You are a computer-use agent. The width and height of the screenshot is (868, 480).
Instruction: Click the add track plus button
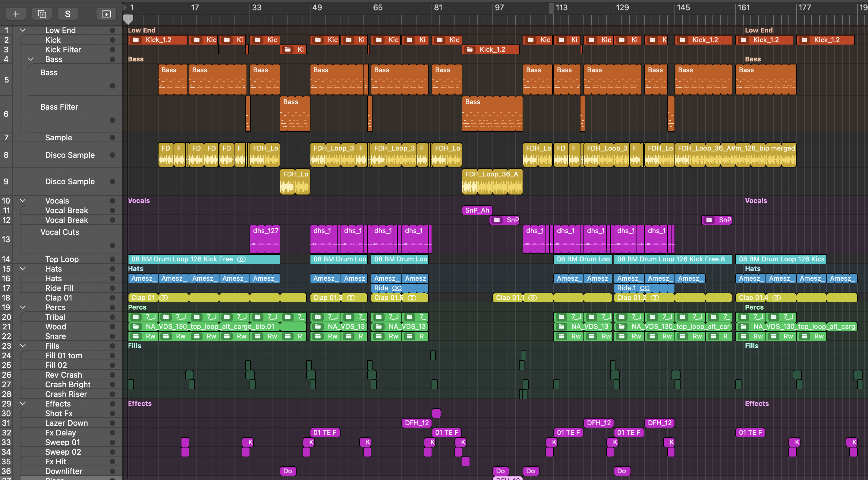pyautogui.click(x=15, y=14)
